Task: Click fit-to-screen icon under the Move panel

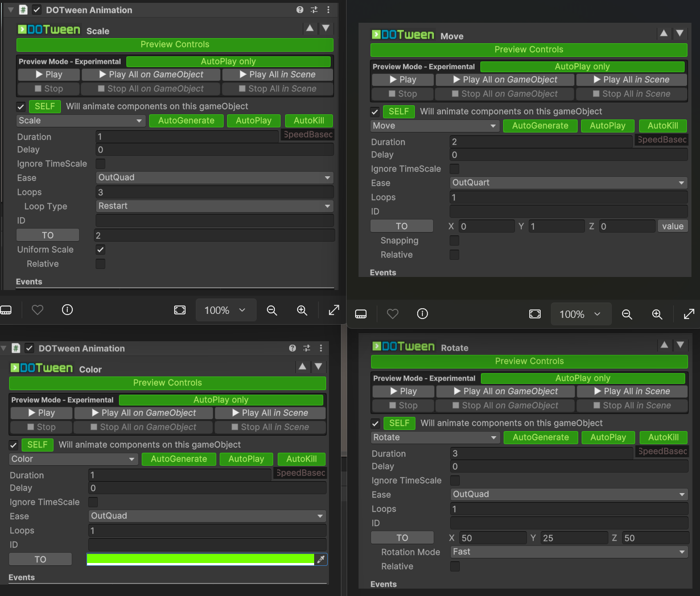Action: tap(535, 314)
